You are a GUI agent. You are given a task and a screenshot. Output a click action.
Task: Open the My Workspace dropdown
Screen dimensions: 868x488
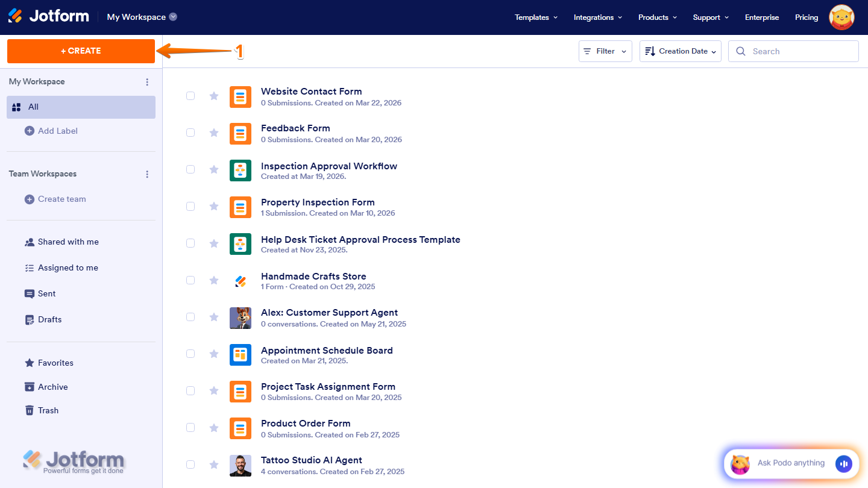click(174, 17)
